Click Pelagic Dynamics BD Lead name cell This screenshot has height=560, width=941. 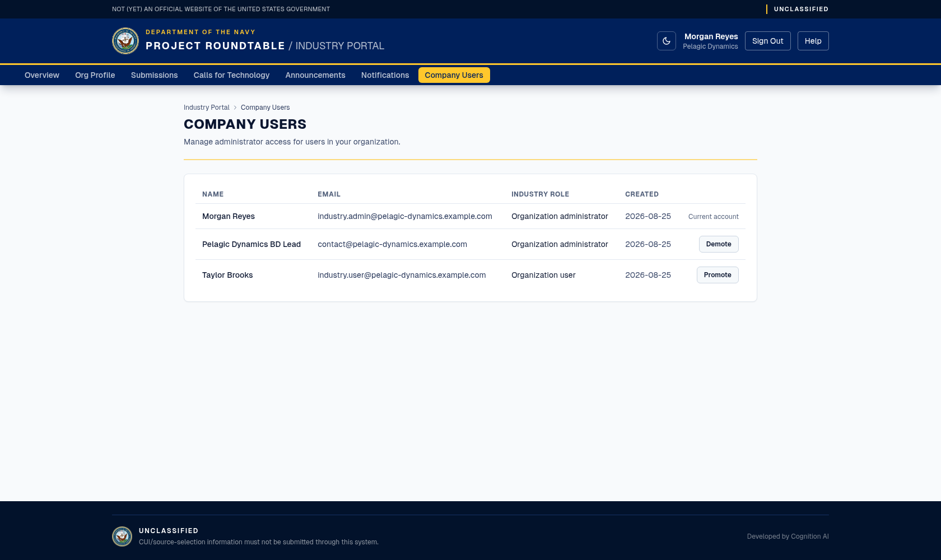pyautogui.click(x=251, y=244)
